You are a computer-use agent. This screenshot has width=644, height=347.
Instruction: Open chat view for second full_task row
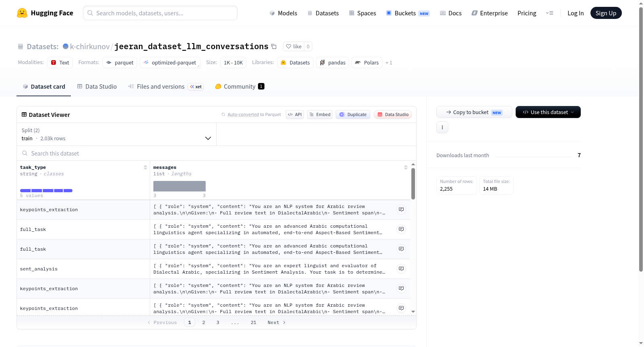click(401, 249)
